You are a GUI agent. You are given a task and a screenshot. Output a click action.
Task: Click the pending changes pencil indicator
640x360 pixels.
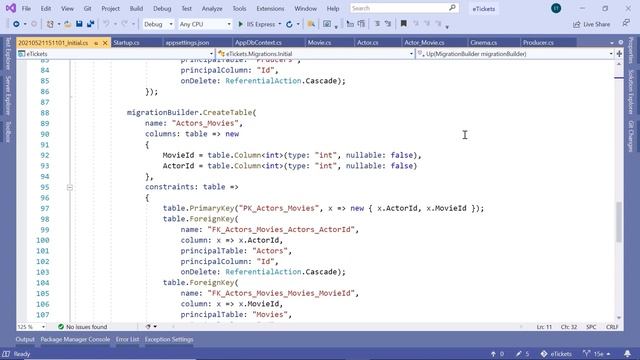tap(522, 354)
